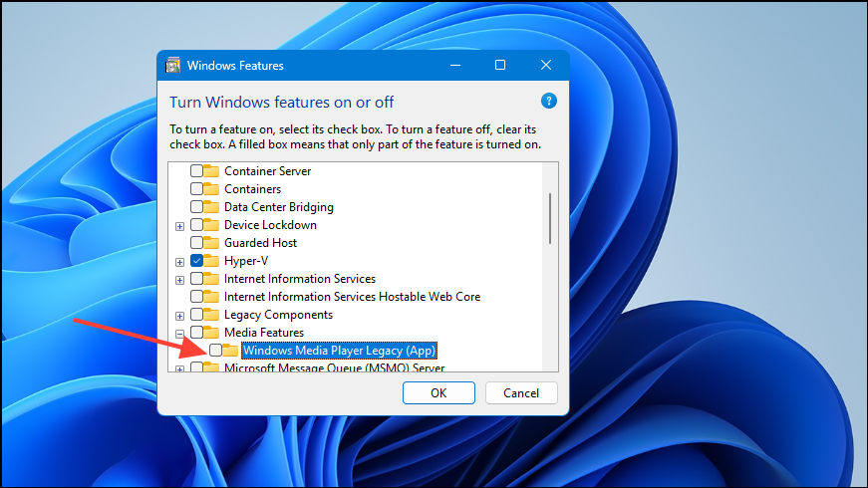The width and height of the screenshot is (868, 488).
Task: Click the Cancel button
Action: coord(521,392)
